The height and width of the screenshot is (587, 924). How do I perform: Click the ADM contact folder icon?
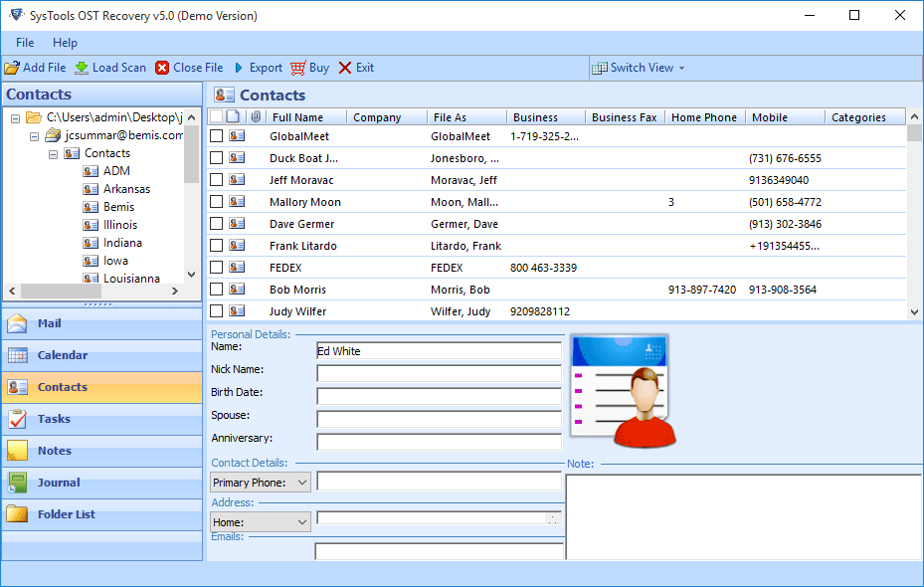tap(91, 171)
